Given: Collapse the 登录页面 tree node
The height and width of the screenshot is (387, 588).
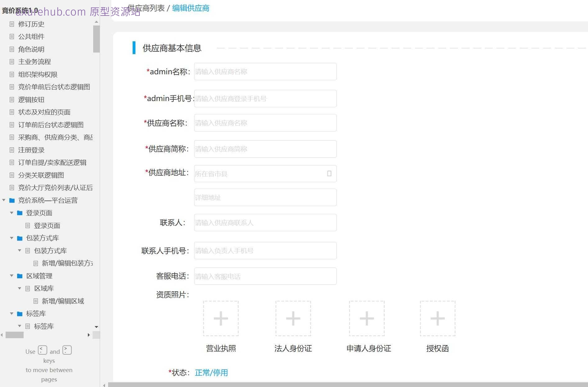Looking at the screenshot, I should (x=12, y=213).
